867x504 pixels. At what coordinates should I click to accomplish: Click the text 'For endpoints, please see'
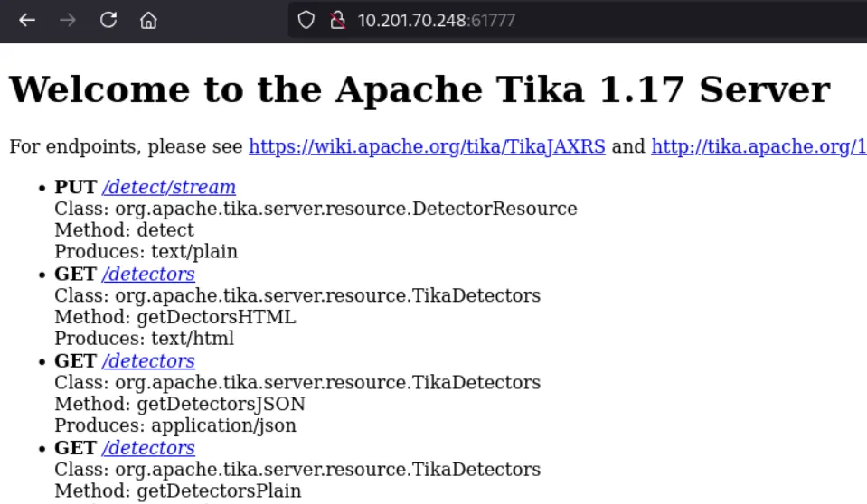coord(126,146)
